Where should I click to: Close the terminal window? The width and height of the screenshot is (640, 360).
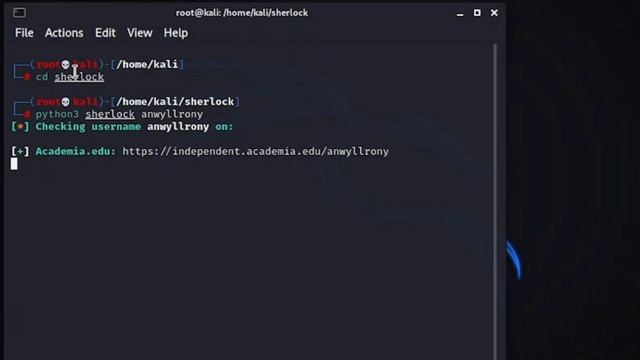tap(494, 13)
